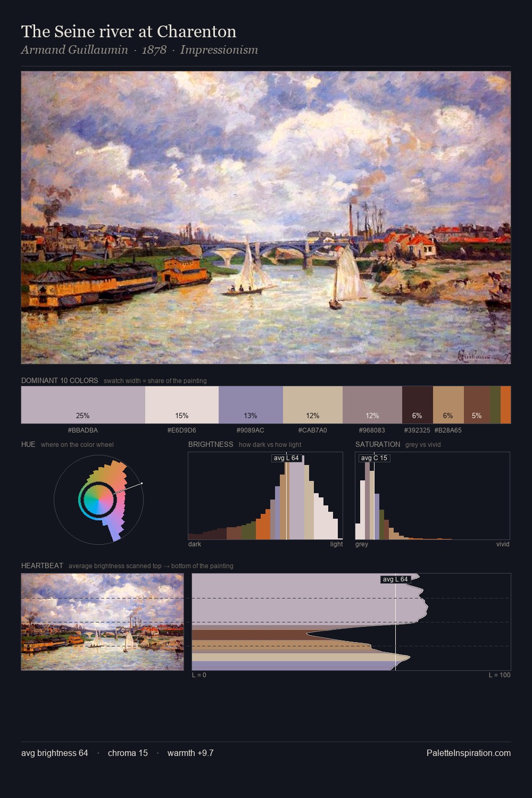Image resolution: width=532 pixels, height=798 pixels.
Task: Pick the brown 5% swatch
Action: point(477,405)
